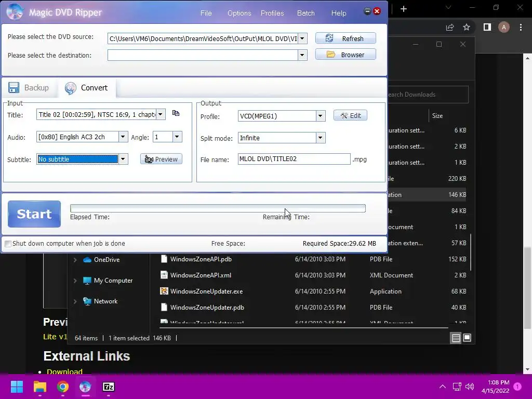Open the Chrome tab search chevron
This screenshot has height=399, width=532.
click(448, 7)
